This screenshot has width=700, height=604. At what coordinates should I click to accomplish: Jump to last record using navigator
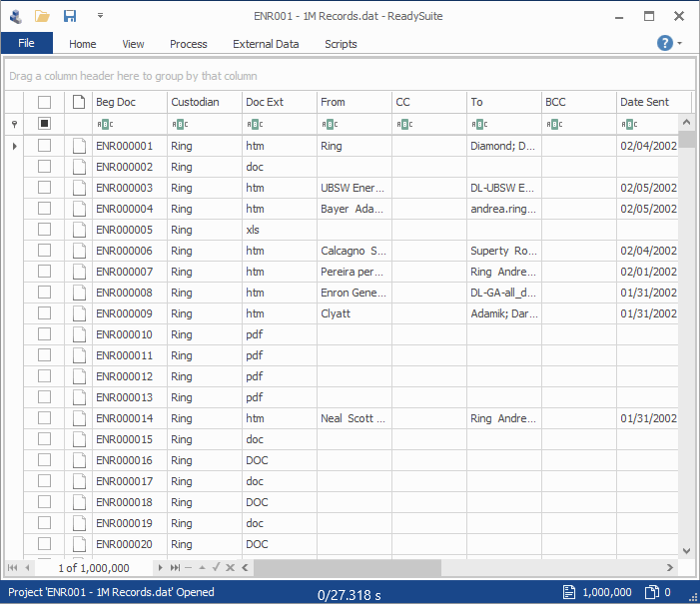tap(175, 567)
